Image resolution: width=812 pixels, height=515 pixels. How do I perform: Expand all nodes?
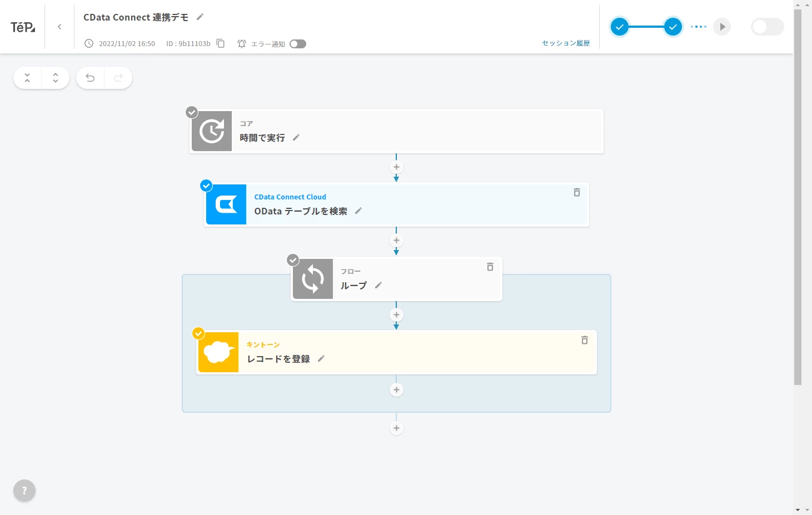[56, 78]
